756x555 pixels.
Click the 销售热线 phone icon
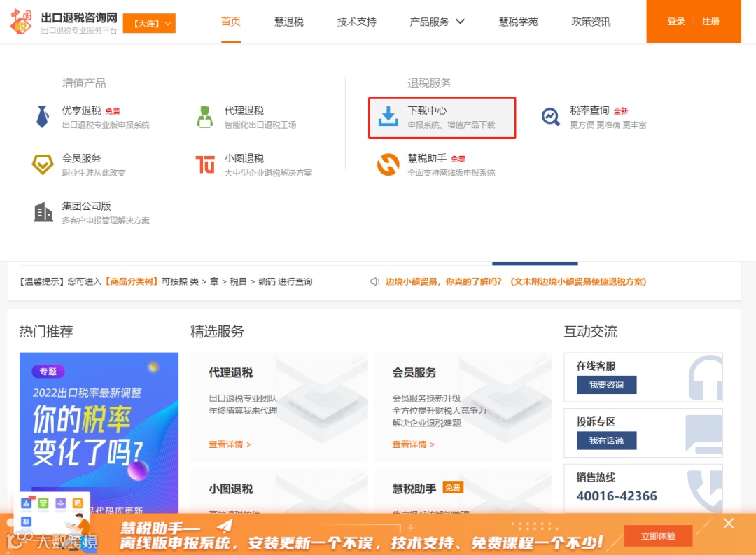[706, 489]
